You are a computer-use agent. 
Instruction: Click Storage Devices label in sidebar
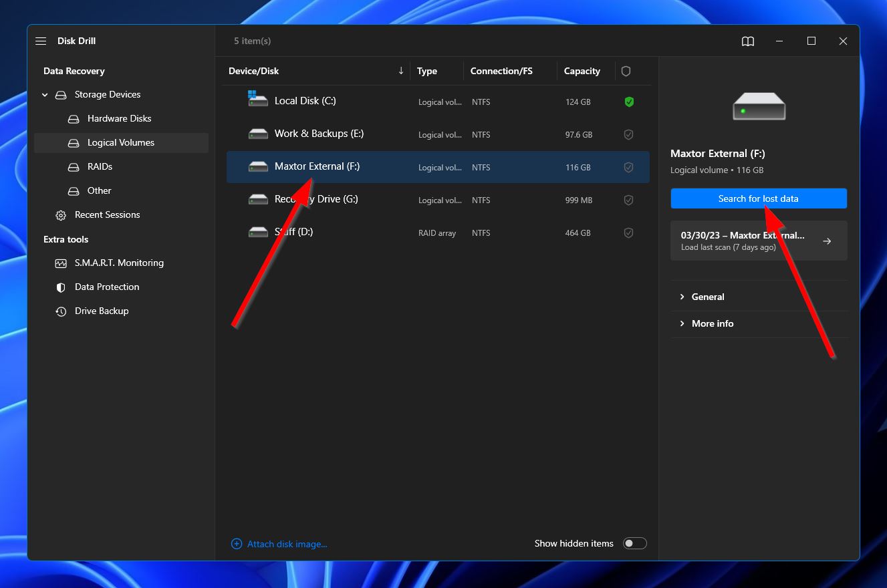coord(108,95)
